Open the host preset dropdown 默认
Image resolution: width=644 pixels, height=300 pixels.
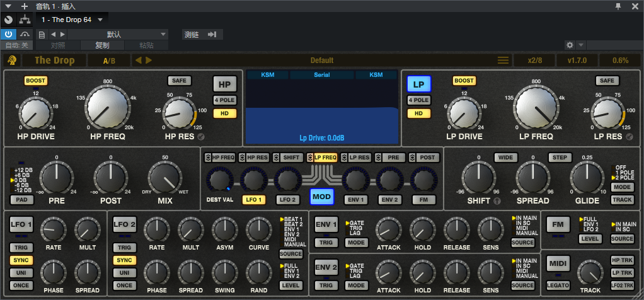(x=118, y=35)
